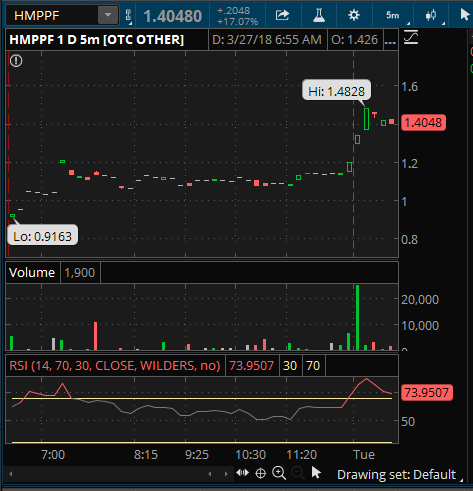Click the O: 1.426 open value

point(355,40)
